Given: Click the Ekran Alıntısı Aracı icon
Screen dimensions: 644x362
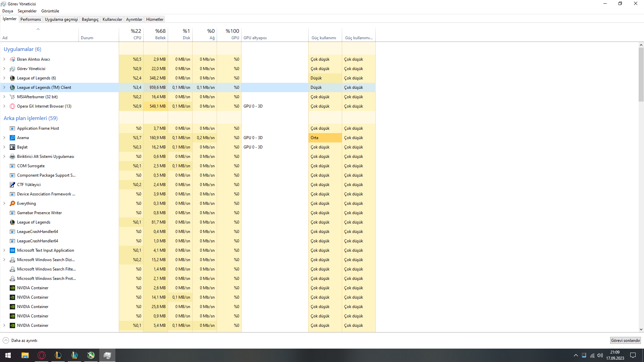Looking at the screenshot, I should coord(12,59).
